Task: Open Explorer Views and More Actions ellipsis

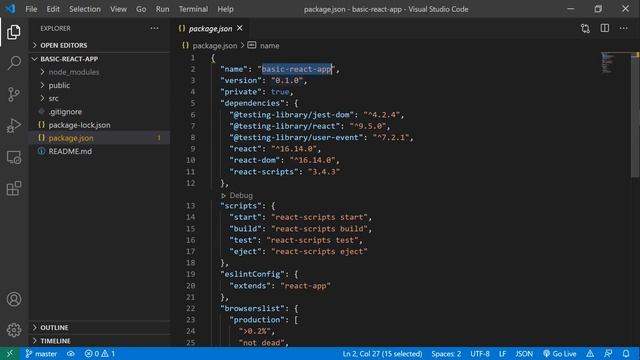Action: (x=154, y=28)
